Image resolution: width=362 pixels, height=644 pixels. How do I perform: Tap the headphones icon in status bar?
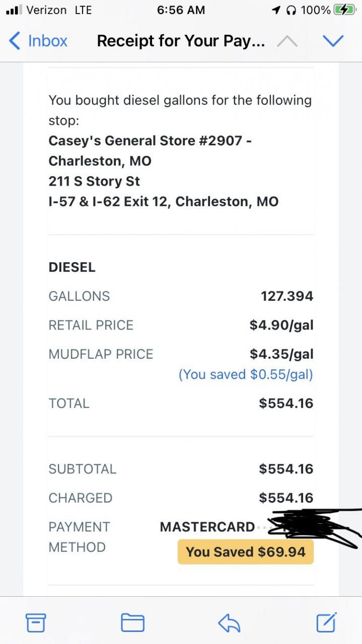click(x=291, y=10)
